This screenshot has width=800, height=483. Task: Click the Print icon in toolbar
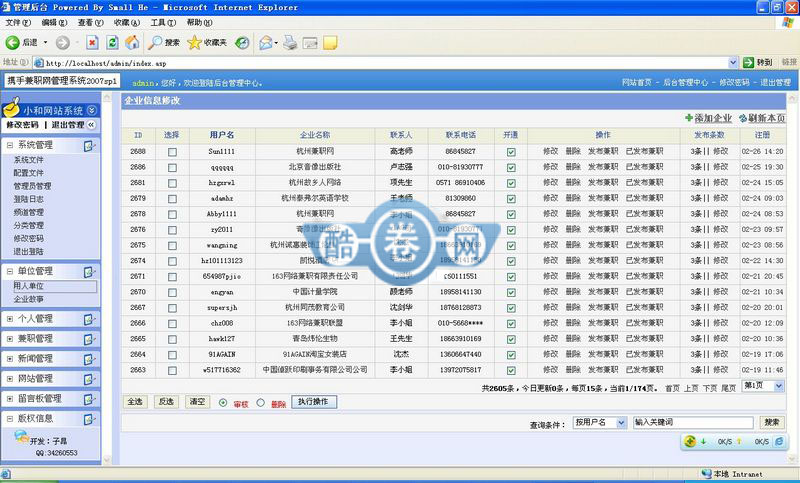(x=290, y=43)
